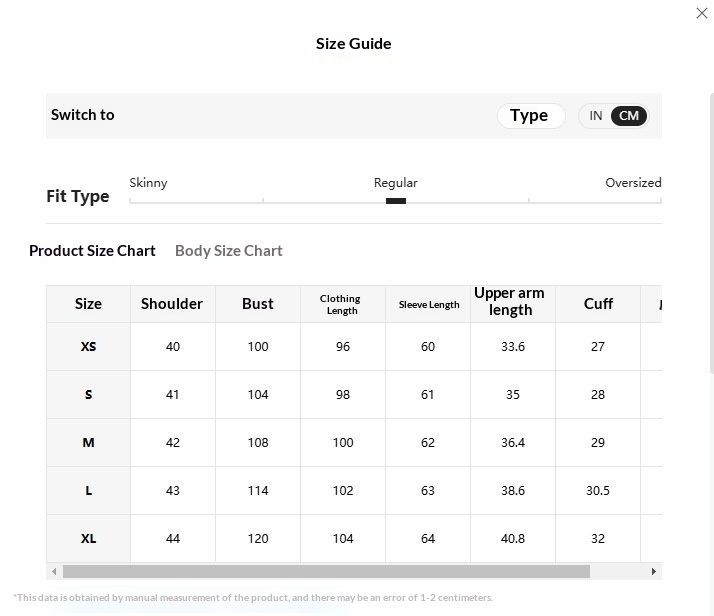Open the Product Size Chart tab
The height and width of the screenshot is (616, 714).
(x=92, y=251)
